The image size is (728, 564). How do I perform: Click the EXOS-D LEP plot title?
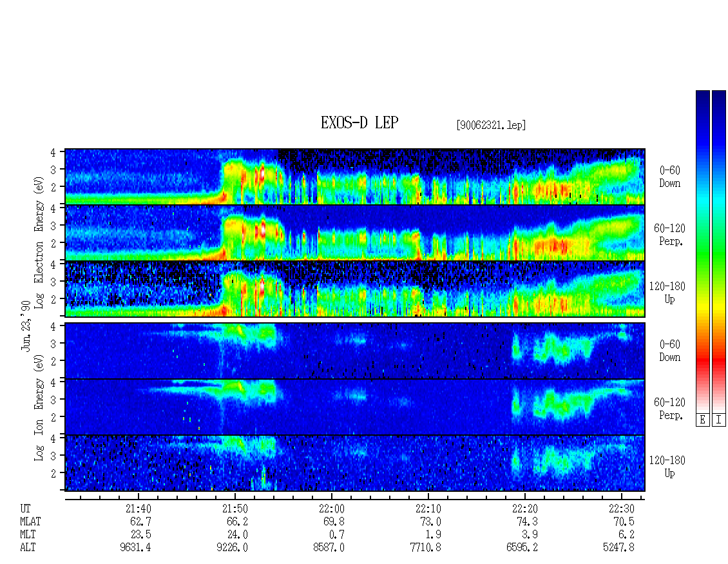click(359, 122)
